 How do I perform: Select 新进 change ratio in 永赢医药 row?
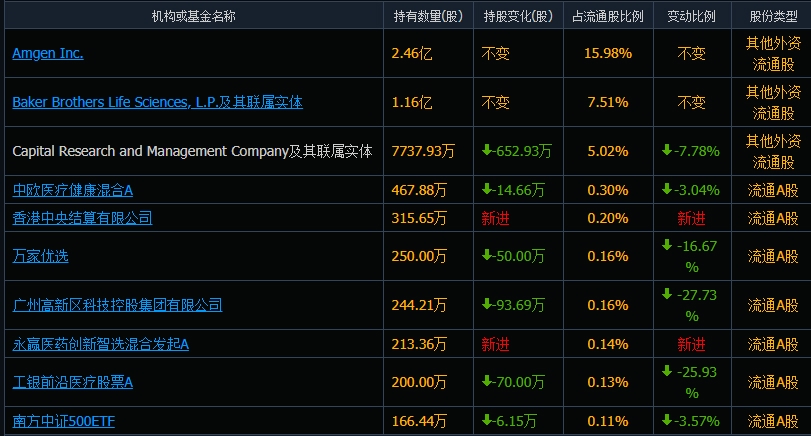(x=692, y=344)
